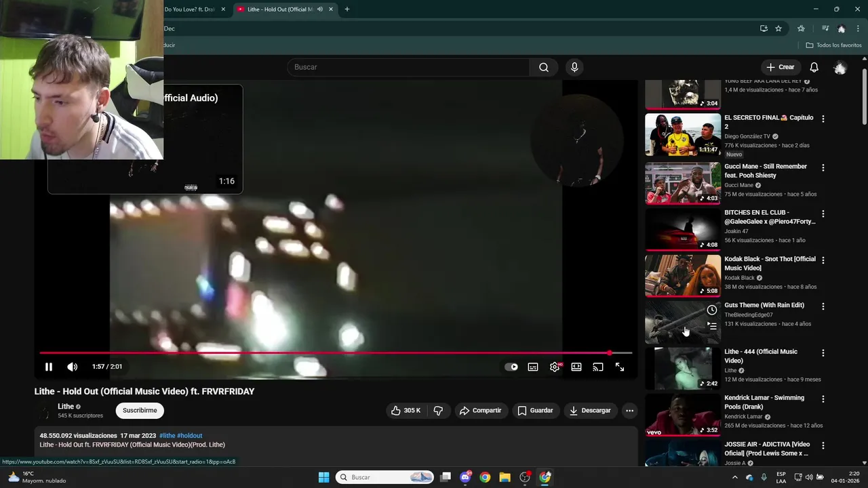Add Guts Theme to queue
The image size is (868, 488).
[x=711, y=326]
